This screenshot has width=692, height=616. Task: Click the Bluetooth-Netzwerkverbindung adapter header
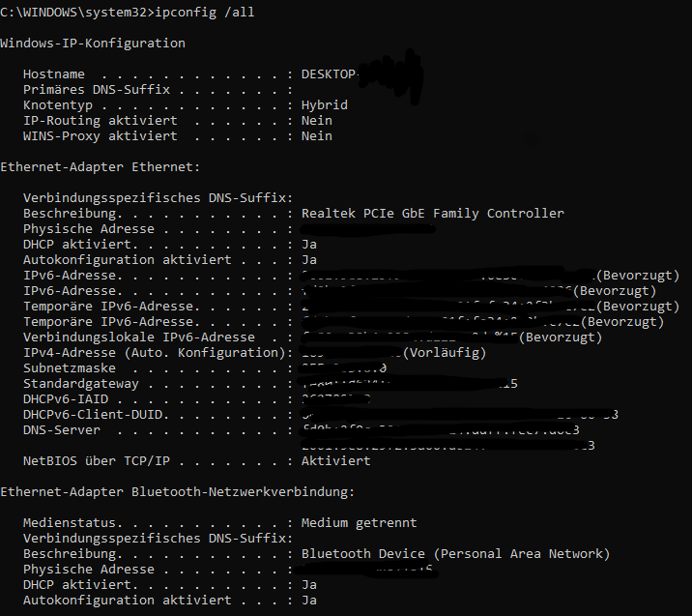click(x=178, y=492)
